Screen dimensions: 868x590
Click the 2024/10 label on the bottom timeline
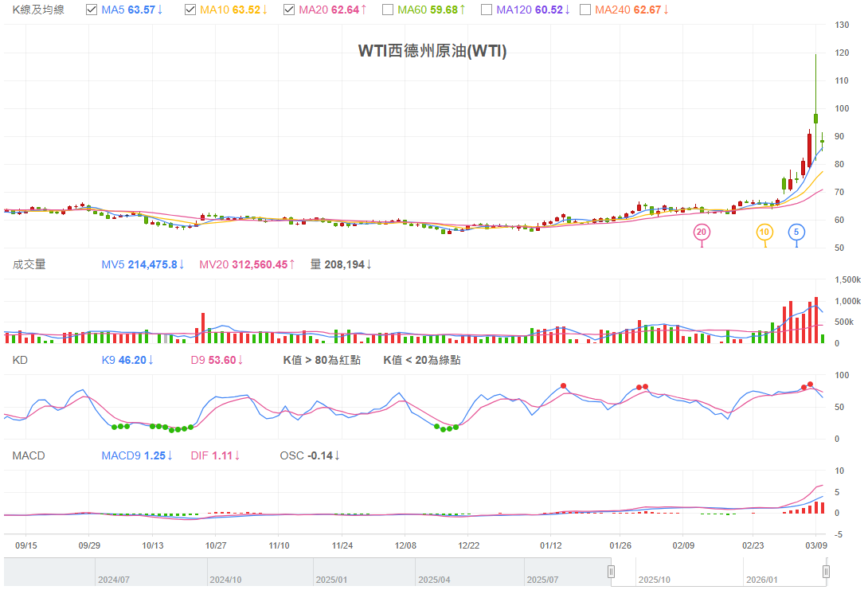point(225,580)
